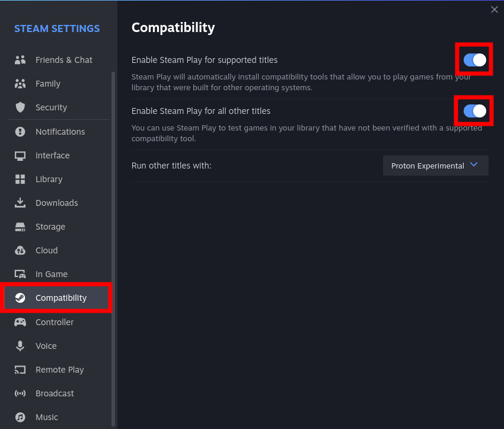Disable Steam Play for all other titles

(x=474, y=110)
